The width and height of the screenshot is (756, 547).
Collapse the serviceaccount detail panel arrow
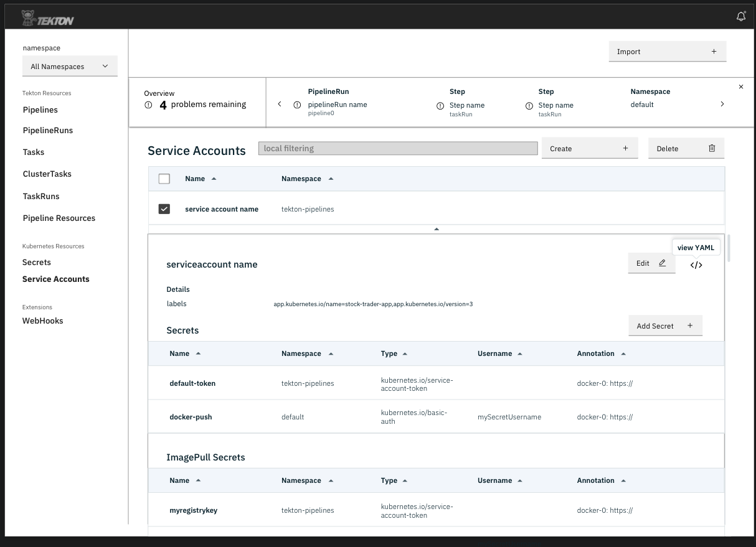pos(436,228)
